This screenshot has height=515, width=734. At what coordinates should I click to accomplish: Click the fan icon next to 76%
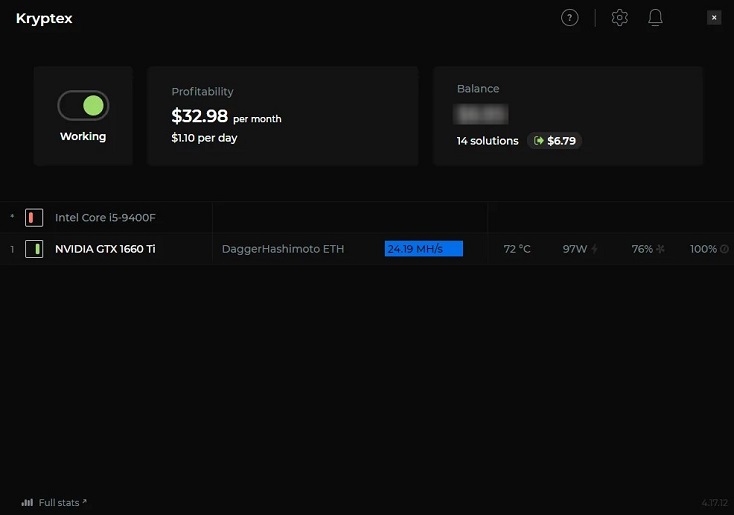(x=660, y=249)
